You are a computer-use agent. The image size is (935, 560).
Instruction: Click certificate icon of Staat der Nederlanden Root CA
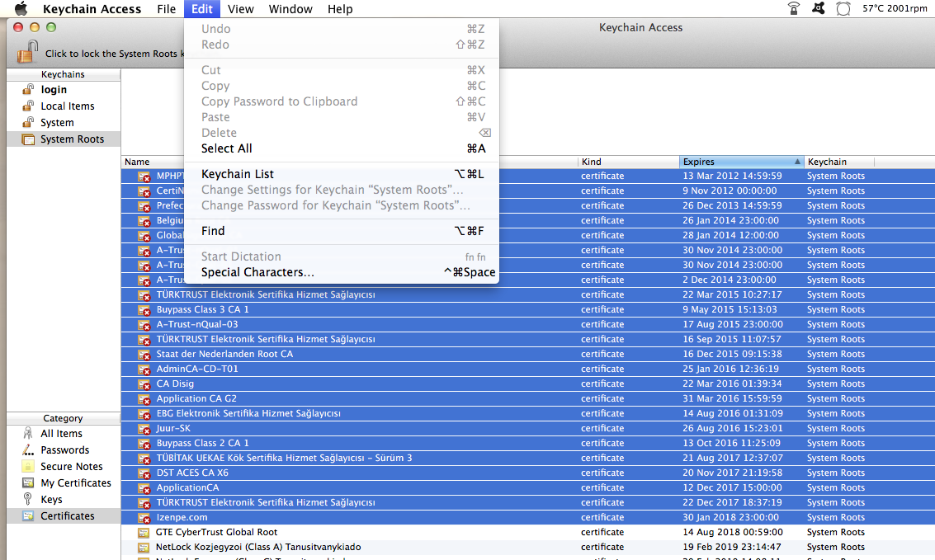pyautogui.click(x=144, y=355)
